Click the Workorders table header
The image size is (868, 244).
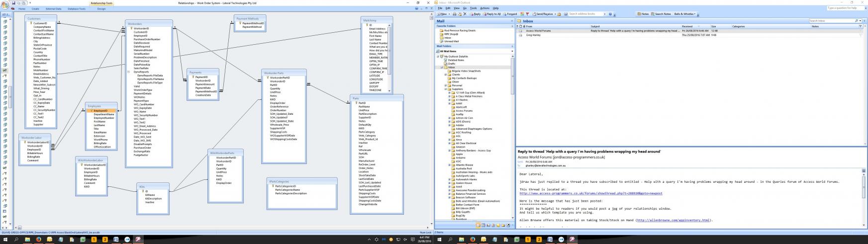point(149,23)
